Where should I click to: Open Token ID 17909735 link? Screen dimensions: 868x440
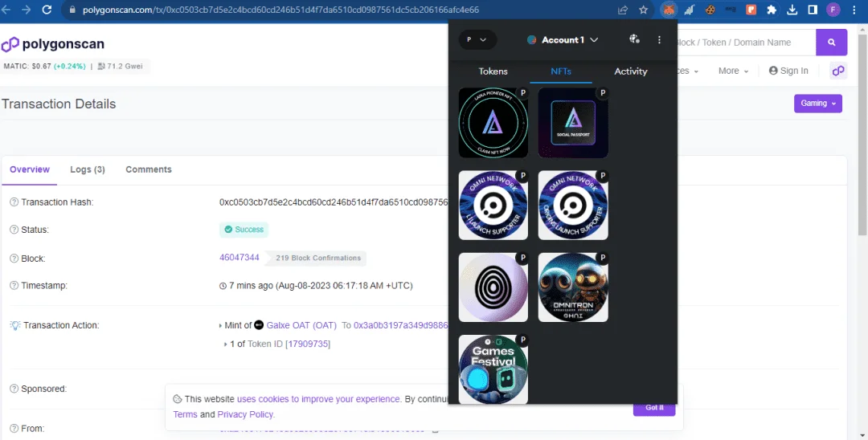click(x=309, y=344)
